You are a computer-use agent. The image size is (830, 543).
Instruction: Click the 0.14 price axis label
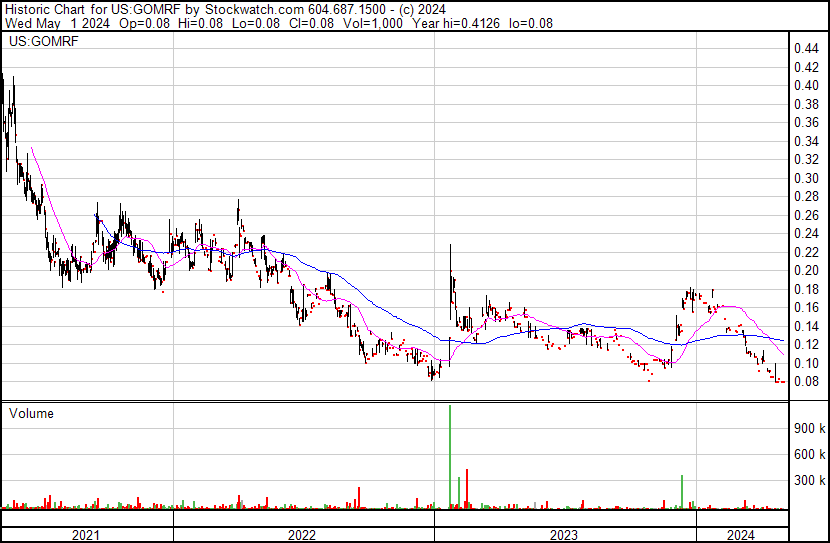point(806,327)
